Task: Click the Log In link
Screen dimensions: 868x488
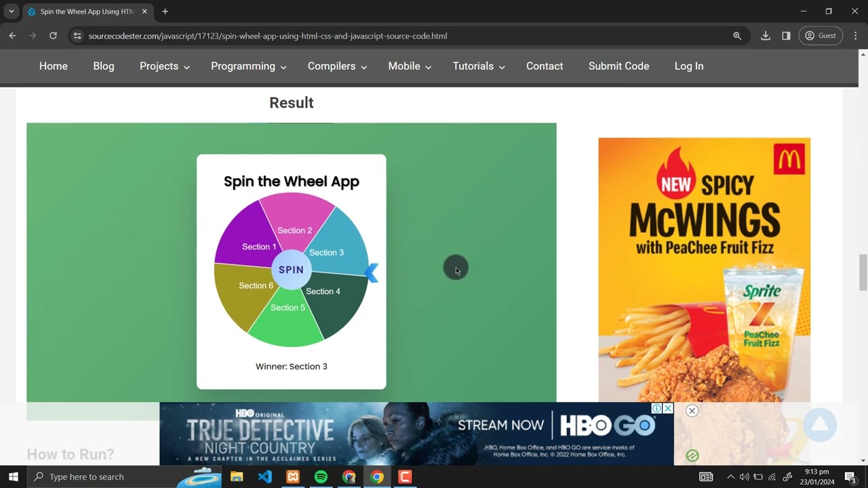Action: pyautogui.click(x=689, y=66)
